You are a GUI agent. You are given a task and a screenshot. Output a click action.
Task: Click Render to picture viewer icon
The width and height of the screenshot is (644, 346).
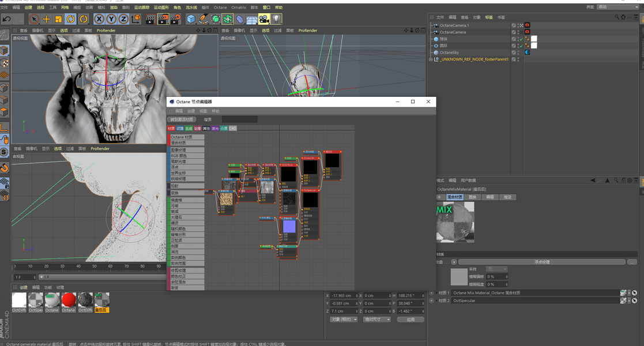pyautogui.click(x=163, y=19)
